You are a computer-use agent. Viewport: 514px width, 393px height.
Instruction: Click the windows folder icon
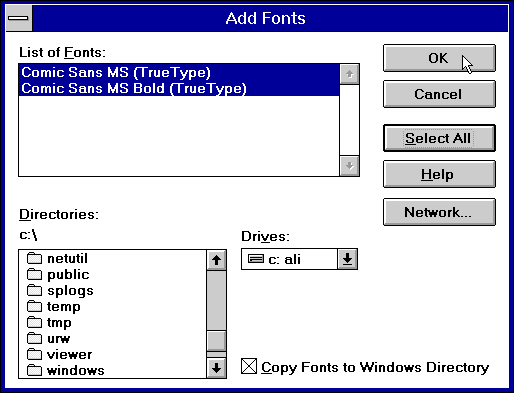(34, 370)
